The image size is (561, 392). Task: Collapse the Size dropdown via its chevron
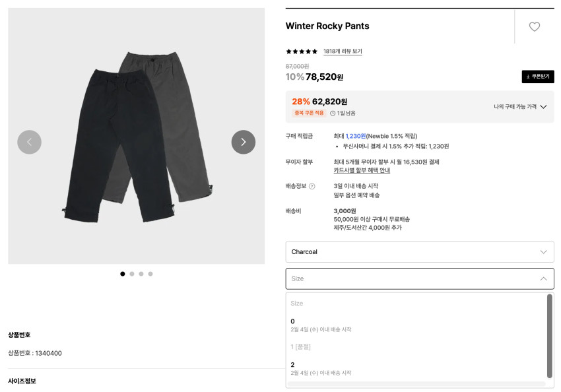[543, 278]
